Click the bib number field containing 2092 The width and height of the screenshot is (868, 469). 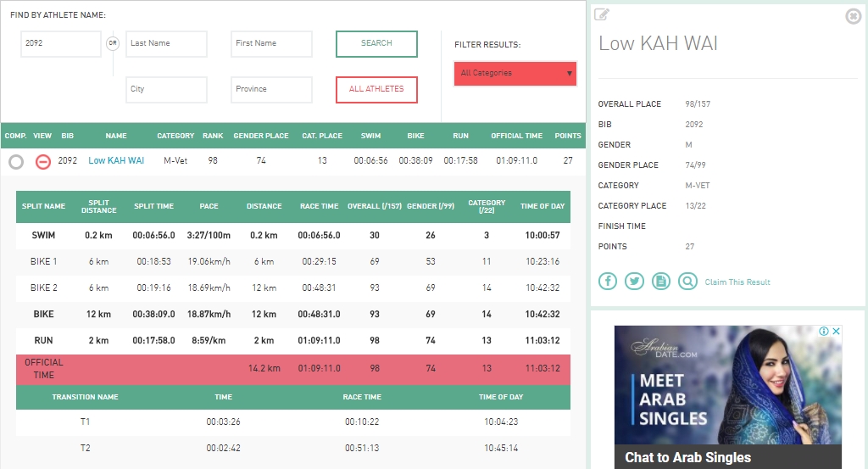pos(60,44)
